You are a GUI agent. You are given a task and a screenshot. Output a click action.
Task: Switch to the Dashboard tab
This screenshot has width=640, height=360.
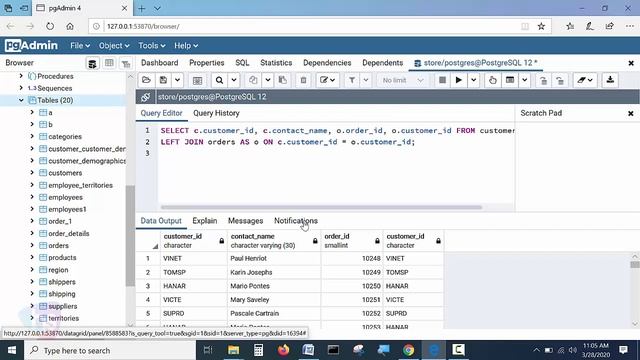[160, 63]
